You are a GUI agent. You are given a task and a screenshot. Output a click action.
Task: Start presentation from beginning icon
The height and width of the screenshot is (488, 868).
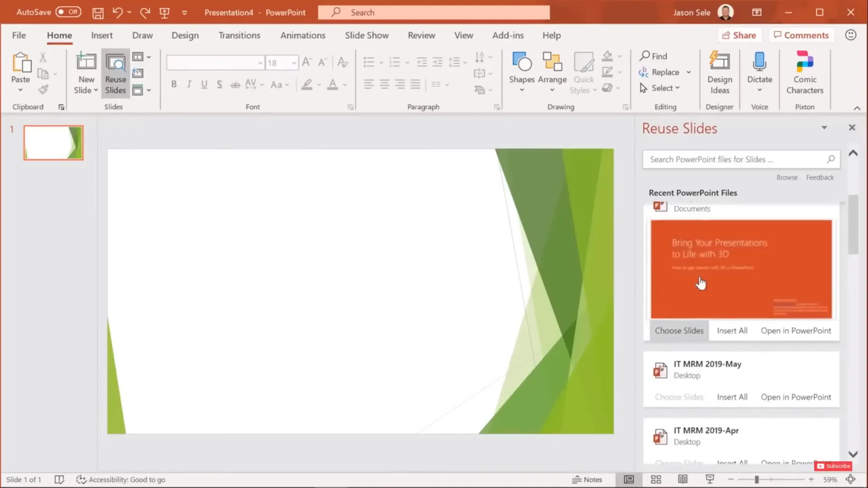tap(165, 13)
